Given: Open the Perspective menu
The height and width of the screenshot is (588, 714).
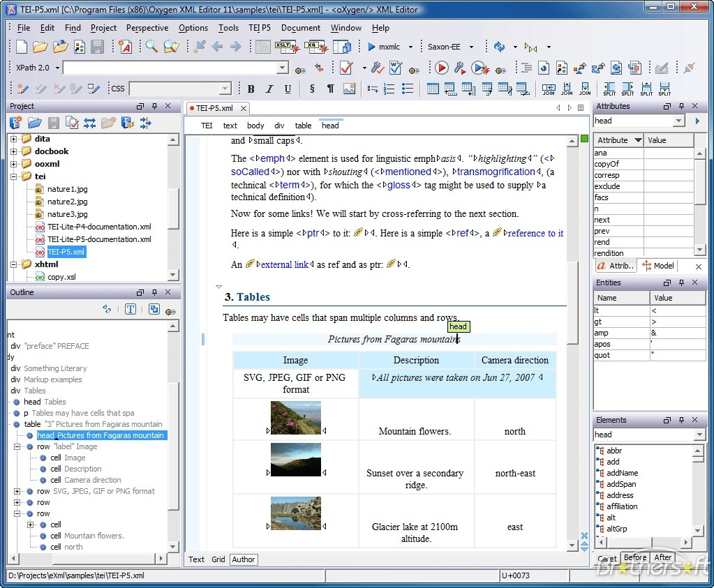Looking at the screenshot, I should point(147,28).
